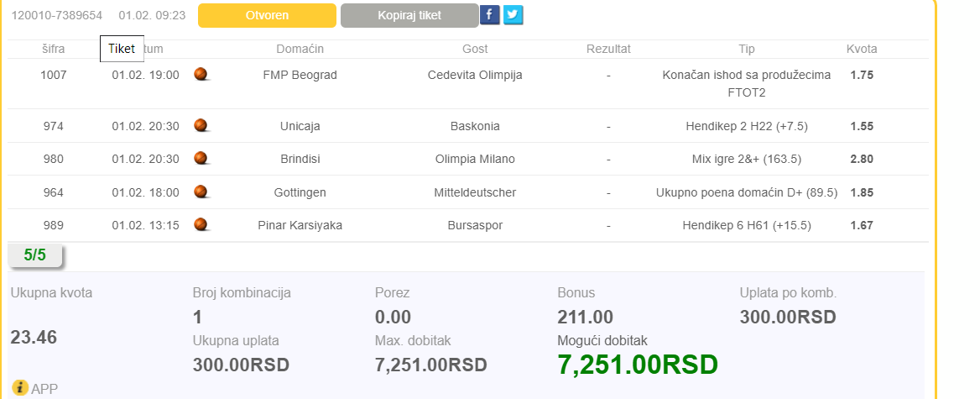Screen dimensions: 980x399
Task: Click basketball icon in FMP Beograd row
Action: 201,75
